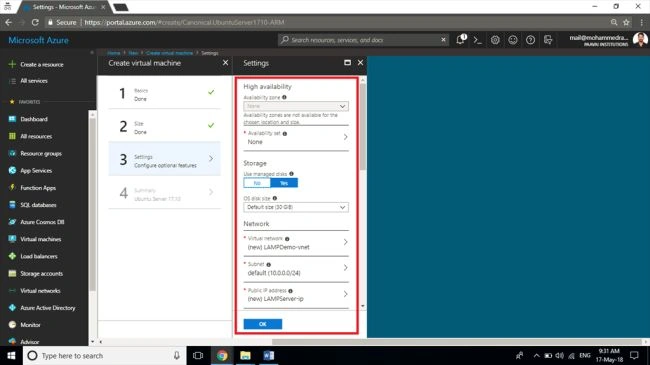Close the Settings blade
The image size is (650, 365).
point(360,63)
